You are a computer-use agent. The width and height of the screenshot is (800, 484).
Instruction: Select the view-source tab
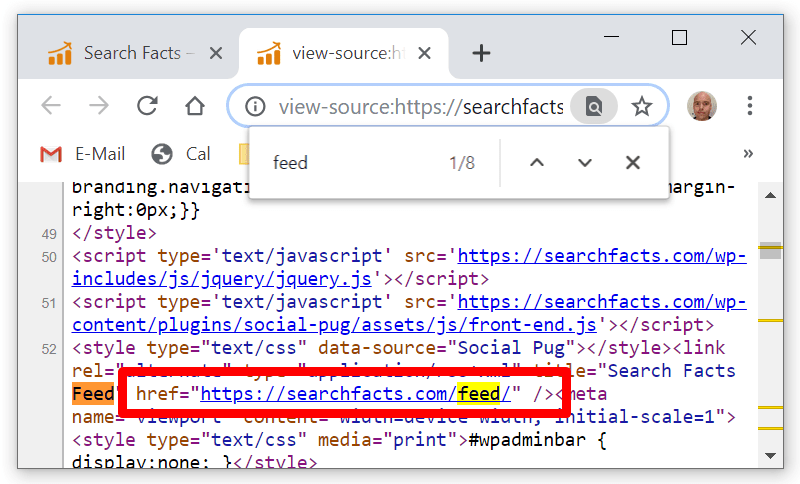coord(343,53)
